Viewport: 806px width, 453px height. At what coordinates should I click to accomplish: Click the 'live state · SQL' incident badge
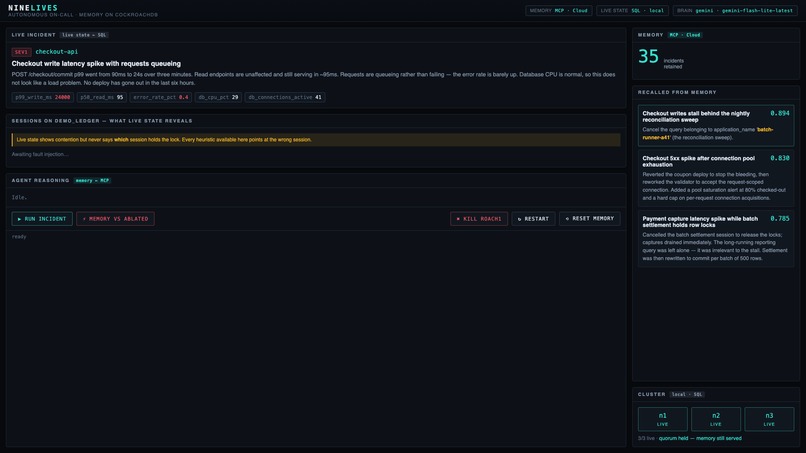pos(84,35)
